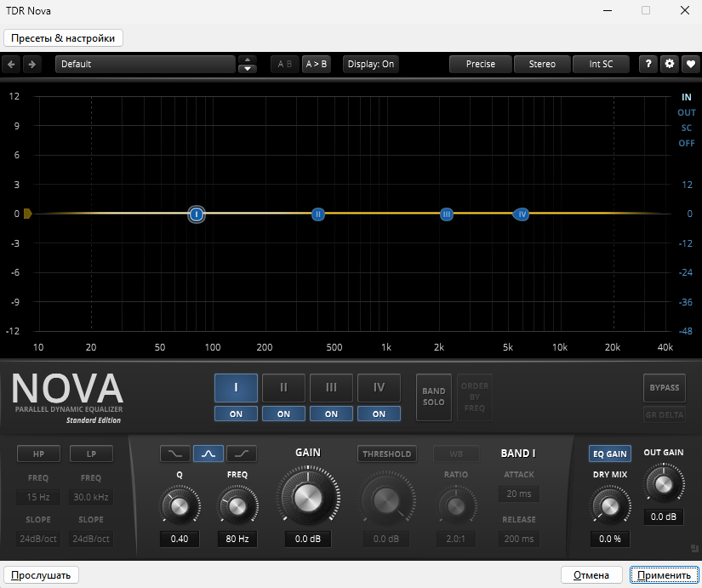The width and height of the screenshot is (702, 588).
Task: Click the heart favorites icon
Action: point(690,64)
